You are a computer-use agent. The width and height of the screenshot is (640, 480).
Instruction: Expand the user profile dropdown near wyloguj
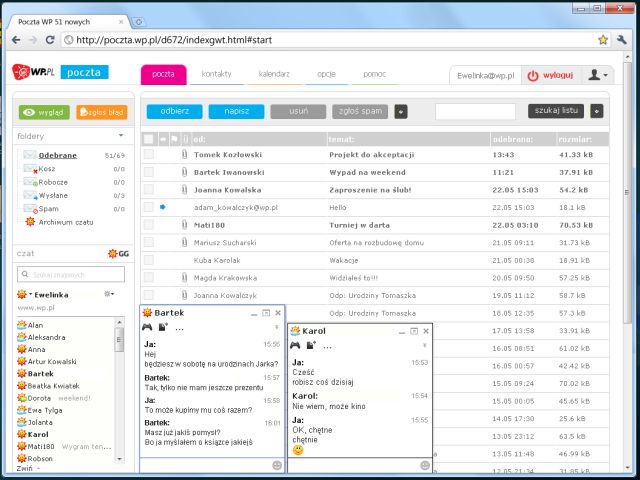597,75
